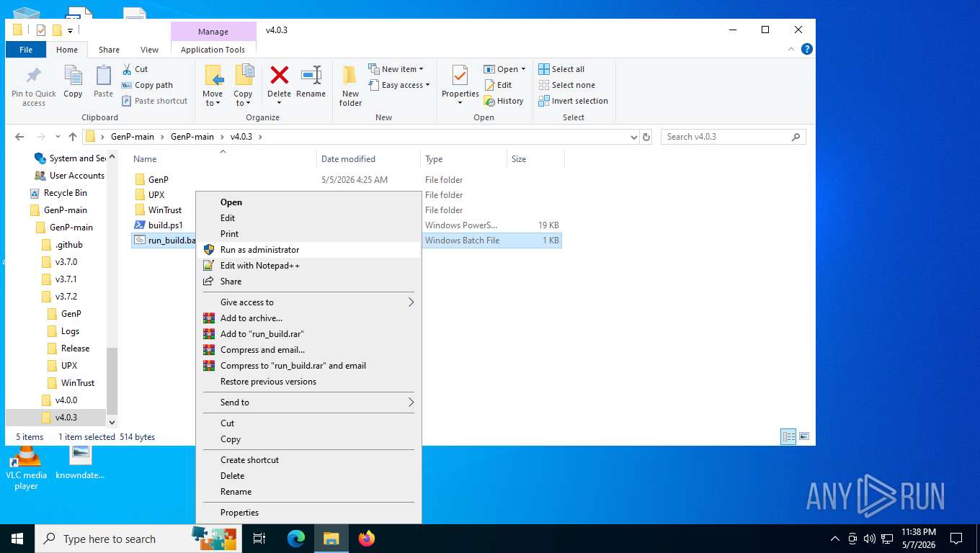Choose Edit with Notepad++
Screen dimensions: 980x553
coord(308,266)
